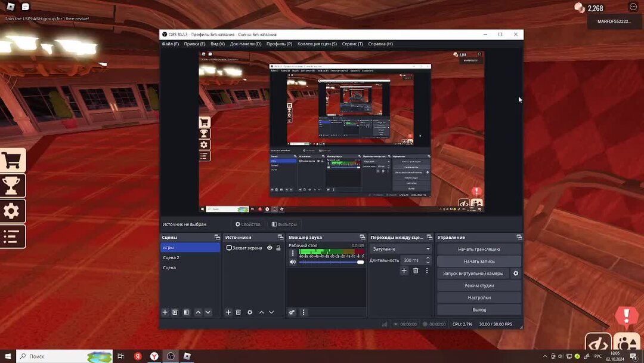
Task: Click the Фильтры source filters button
Action: pos(284,224)
